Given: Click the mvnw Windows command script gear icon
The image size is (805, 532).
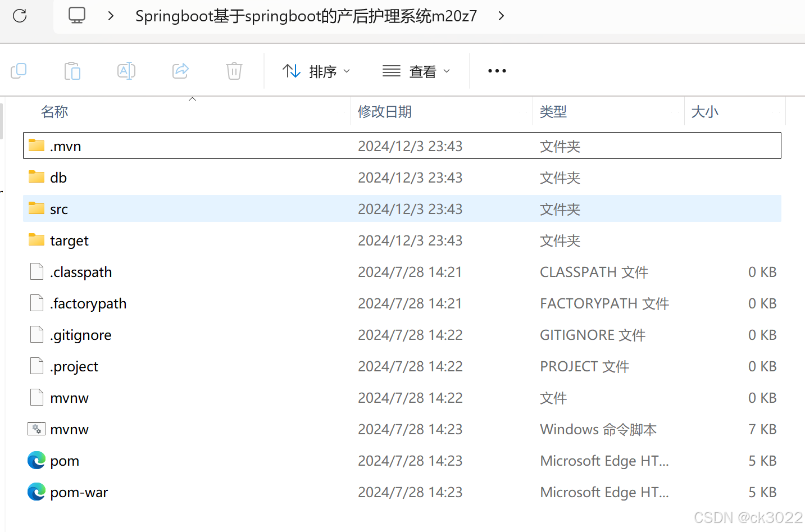Looking at the screenshot, I should pyautogui.click(x=37, y=429).
